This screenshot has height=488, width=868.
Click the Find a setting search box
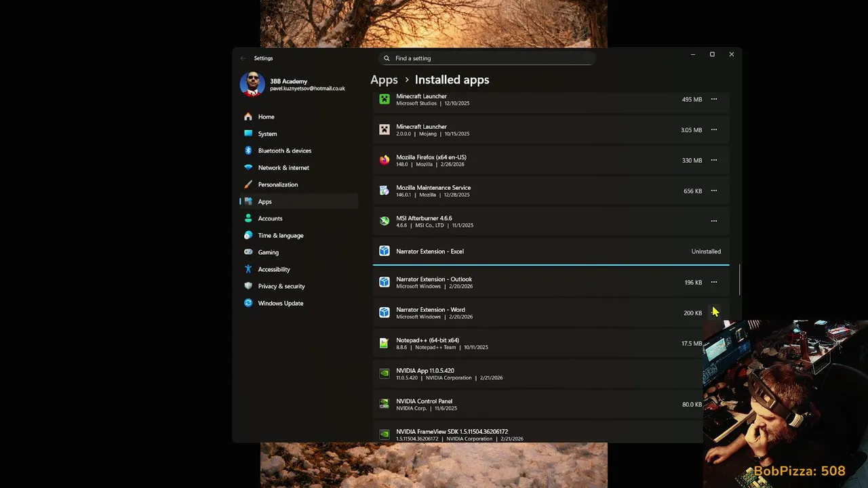point(488,58)
